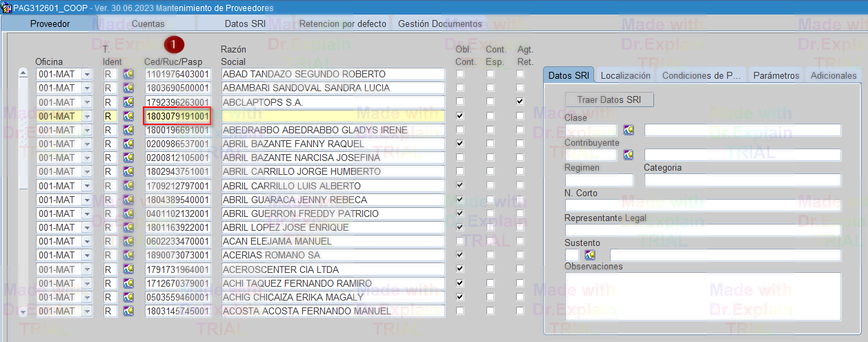Switch to the Cuentas top tab
This screenshot has height=342, width=868.
coord(148,23)
